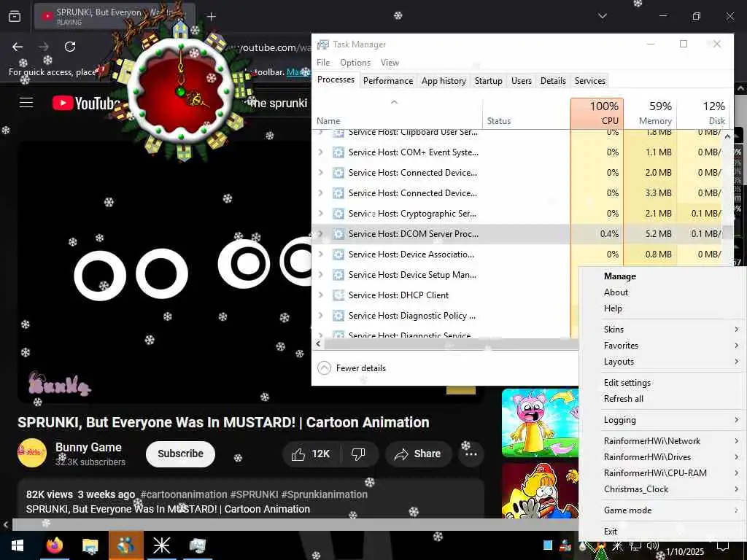Open Task Manager Options menu
This screenshot has height=560, width=747.
click(x=355, y=63)
